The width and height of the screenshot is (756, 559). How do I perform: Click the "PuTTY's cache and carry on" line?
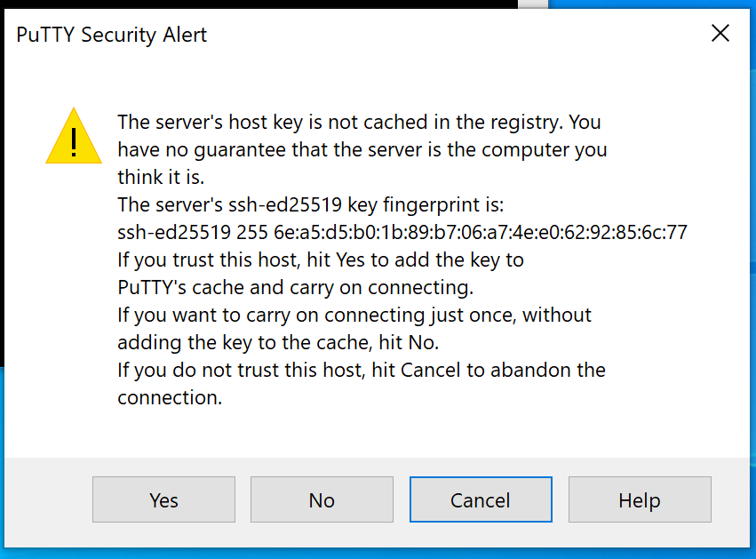point(294,288)
